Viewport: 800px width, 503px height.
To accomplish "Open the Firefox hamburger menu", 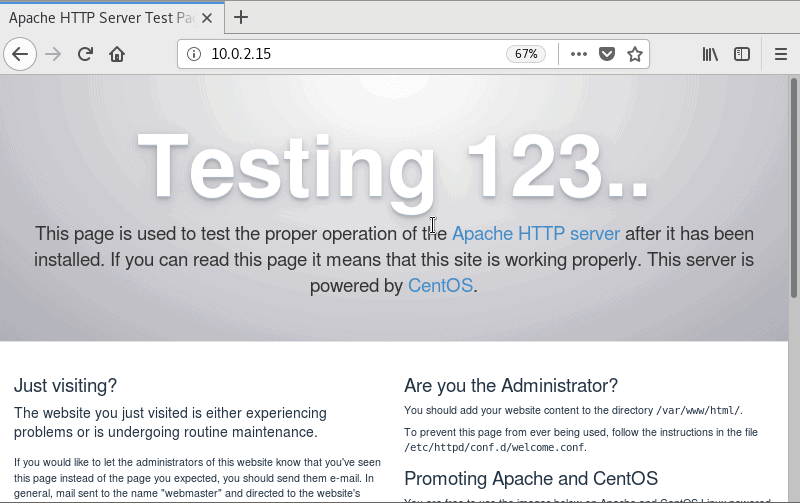I will coord(781,54).
